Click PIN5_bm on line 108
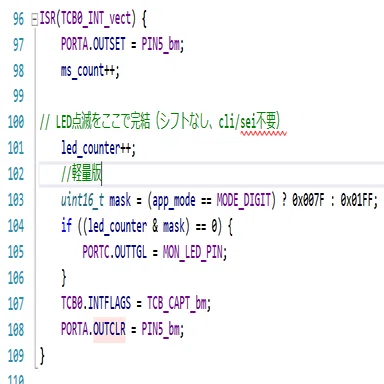This screenshot has height=384, width=384. (161, 330)
